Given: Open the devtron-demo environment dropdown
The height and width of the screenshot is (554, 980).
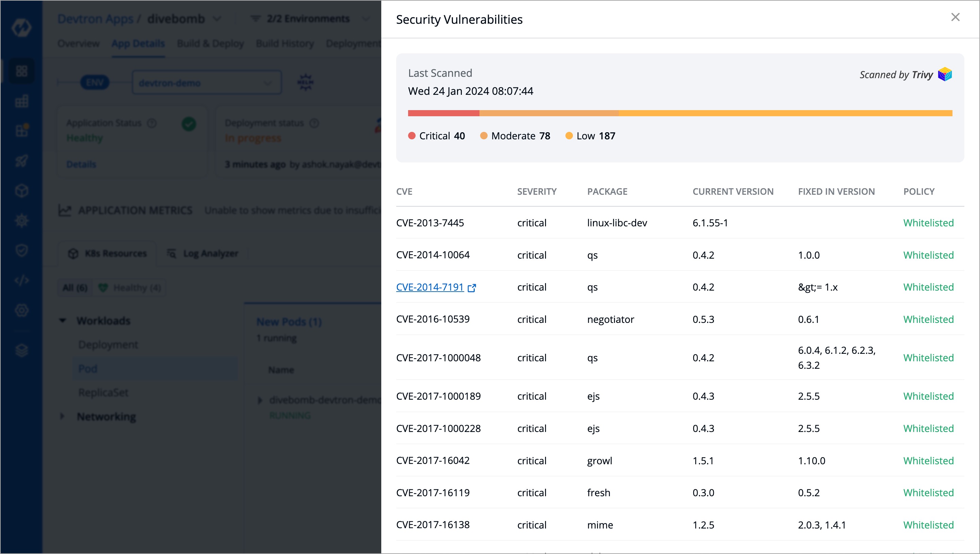Looking at the screenshot, I should click(207, 83).
